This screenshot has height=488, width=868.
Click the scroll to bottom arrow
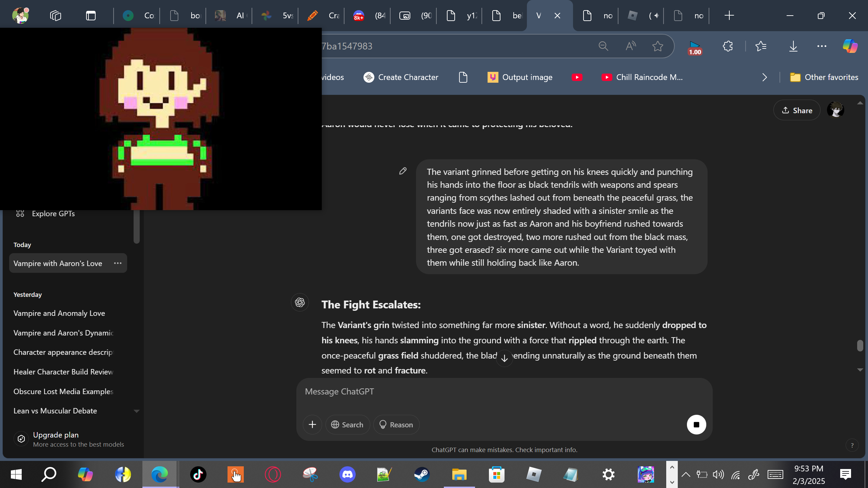505,358
